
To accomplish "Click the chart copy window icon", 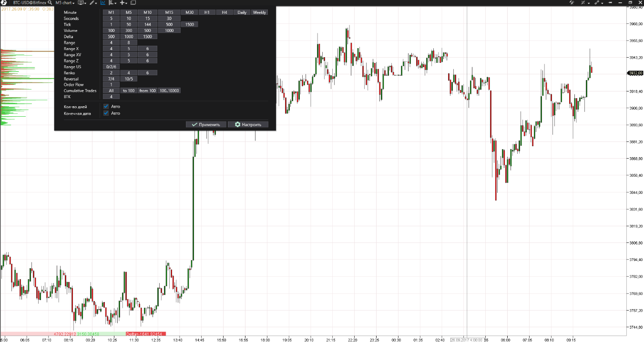I will click(133, 2).
